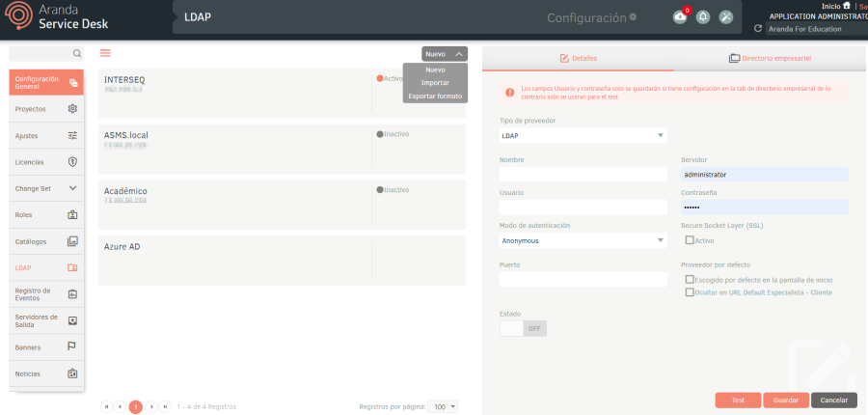Open Configuración General in the sidebar
Image resolution: width=868 pixels, height=415 pixels.
(46, 83)
